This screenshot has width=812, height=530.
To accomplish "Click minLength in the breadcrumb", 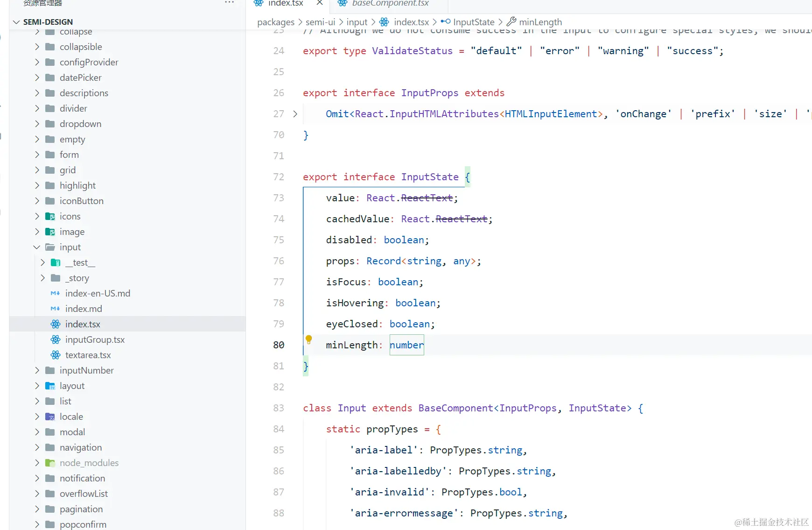I will click(x=540, y=22).
